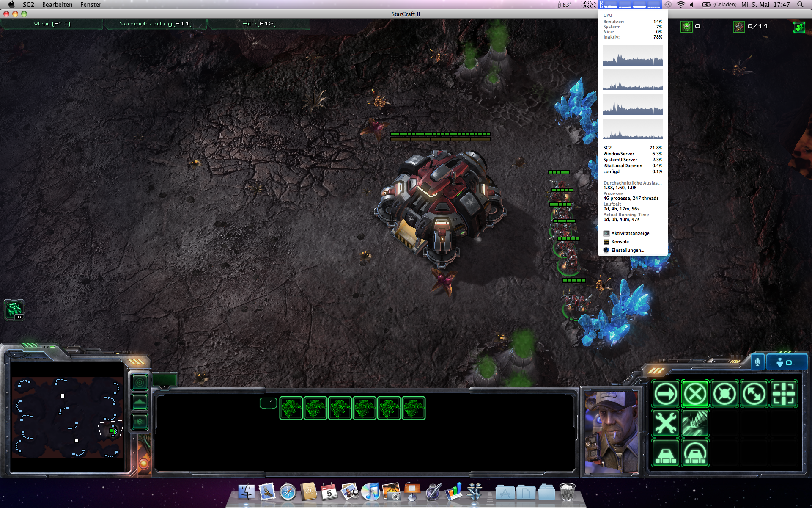Open the Build Advanced Structure menu
This screenshot has width=812, height=508.
[x=695, y=453]
